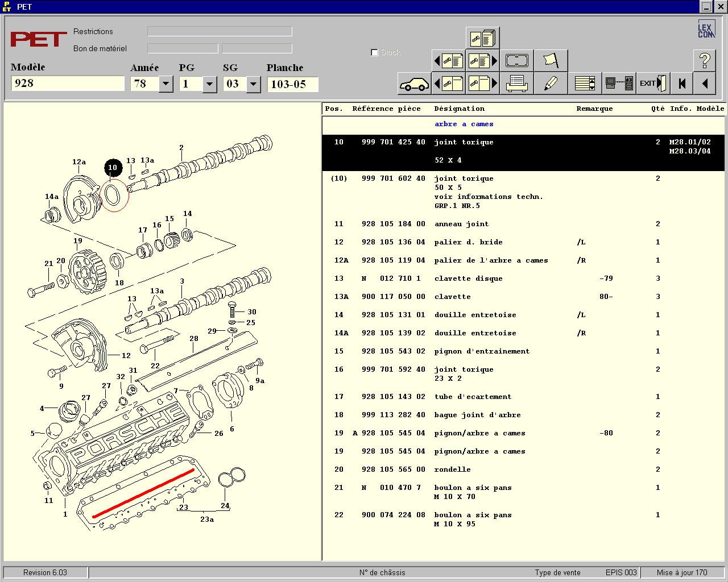The width and height of the screenshot is (728, 582).
Task: Click the Planche field showing 103-05
Action: [292, 84]
